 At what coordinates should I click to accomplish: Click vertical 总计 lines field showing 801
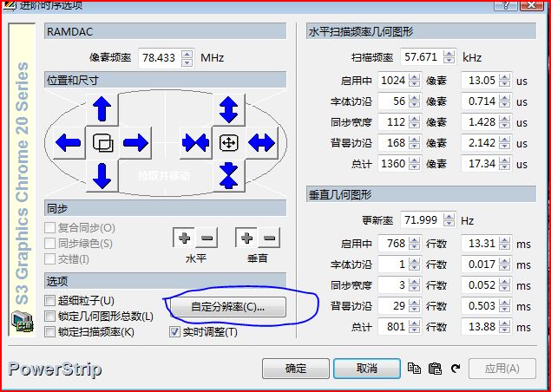point(394,327)
